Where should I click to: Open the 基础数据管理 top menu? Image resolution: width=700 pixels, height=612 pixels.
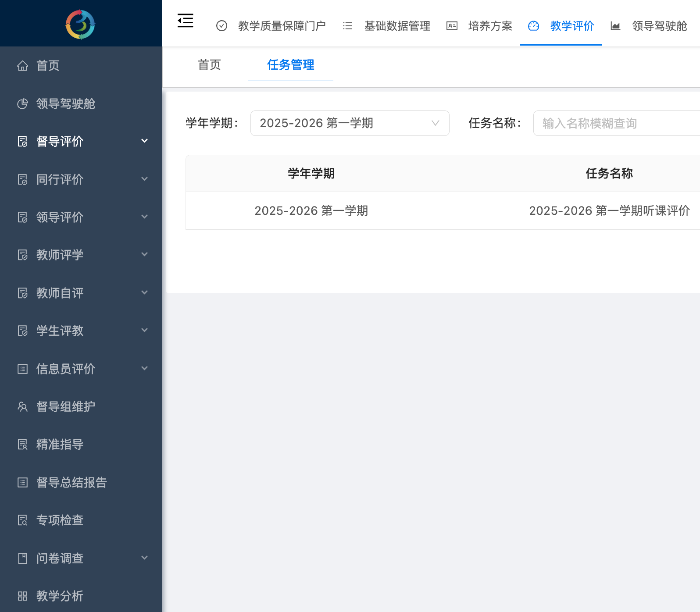coord(397,26)
